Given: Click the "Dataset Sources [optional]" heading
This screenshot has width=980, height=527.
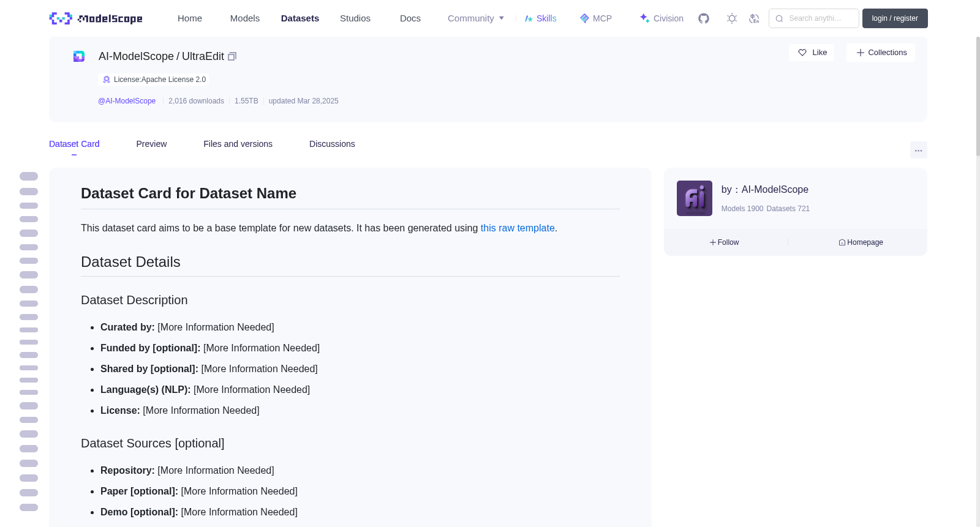Looking at the screenshot, I should 153,443.
